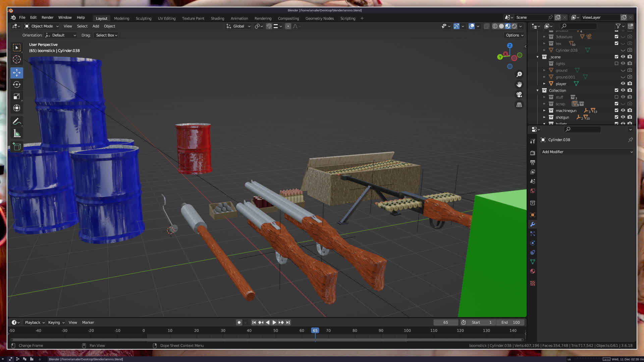Image resolution: width=644 pixels, height=362 pixels.
Task: Expand the shotgun collection tree
Action: (544, 117)
